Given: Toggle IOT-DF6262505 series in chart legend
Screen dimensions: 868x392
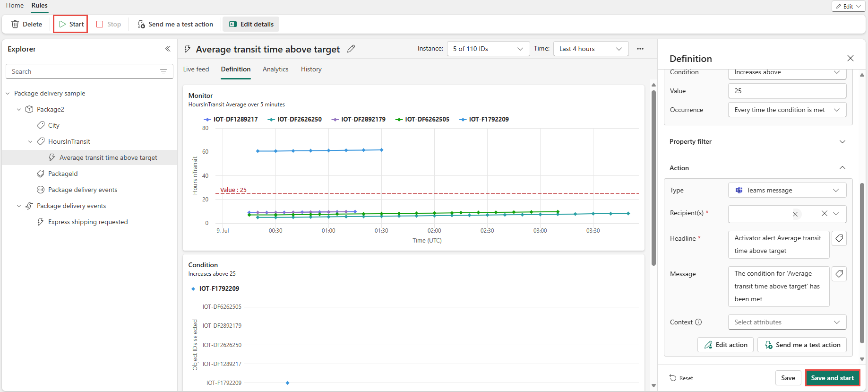Looking at the screenshot, I should (422, 119).
